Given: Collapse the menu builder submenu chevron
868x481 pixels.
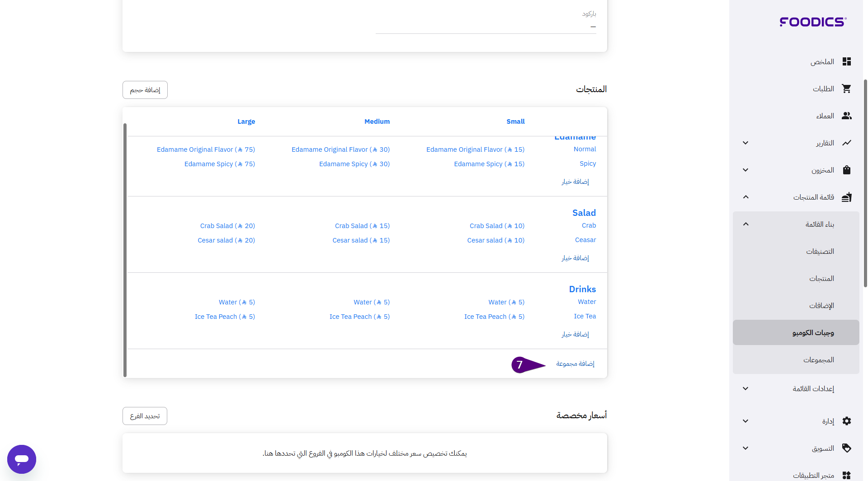Looking at the screenshot, I should pos(745,224).
